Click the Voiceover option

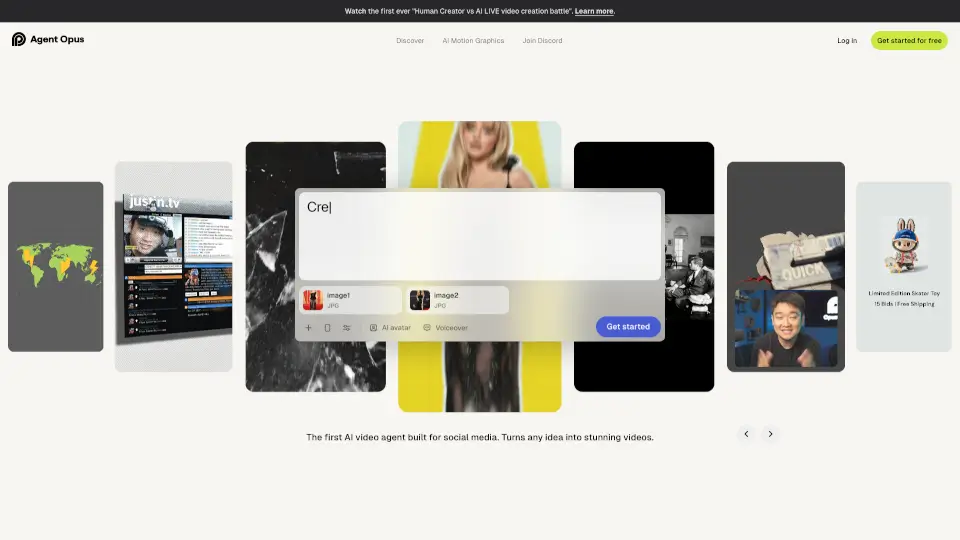click(445, 327)
